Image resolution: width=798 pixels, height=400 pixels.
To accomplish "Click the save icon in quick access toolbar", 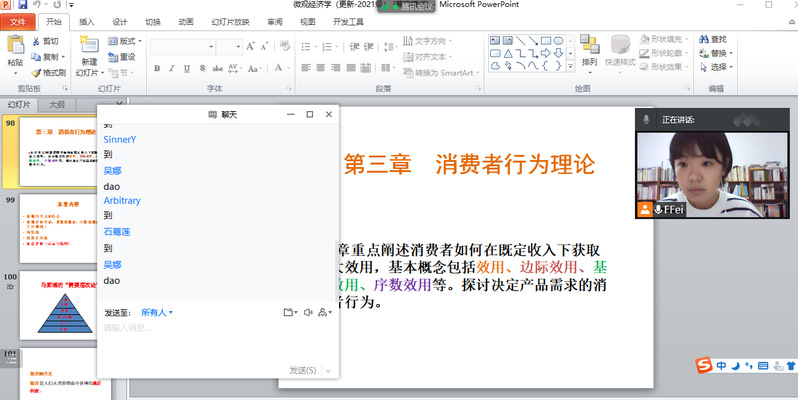I will click(x=21, y=5).
